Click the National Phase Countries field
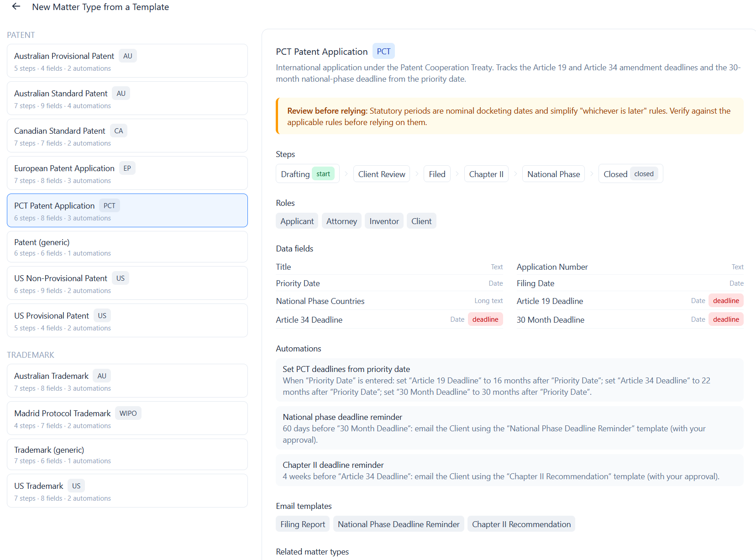Viewport: 756px width, 560px height. coord(389,301)
